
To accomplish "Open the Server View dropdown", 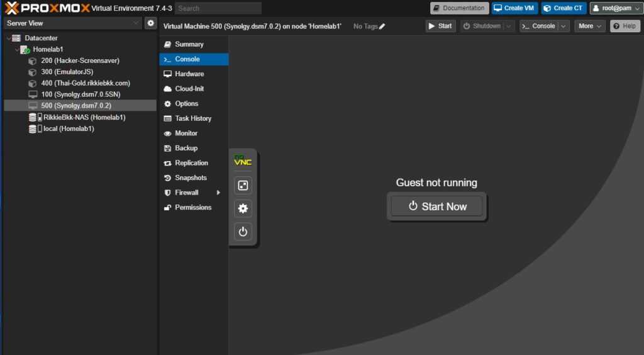I will (x=136, y=23).
